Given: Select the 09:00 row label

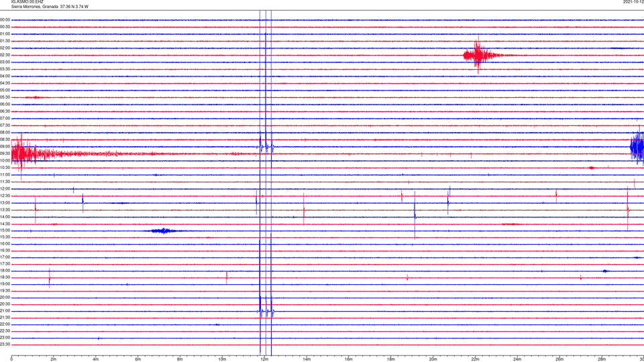Looking at the screenshot, I should pos(5,147).
